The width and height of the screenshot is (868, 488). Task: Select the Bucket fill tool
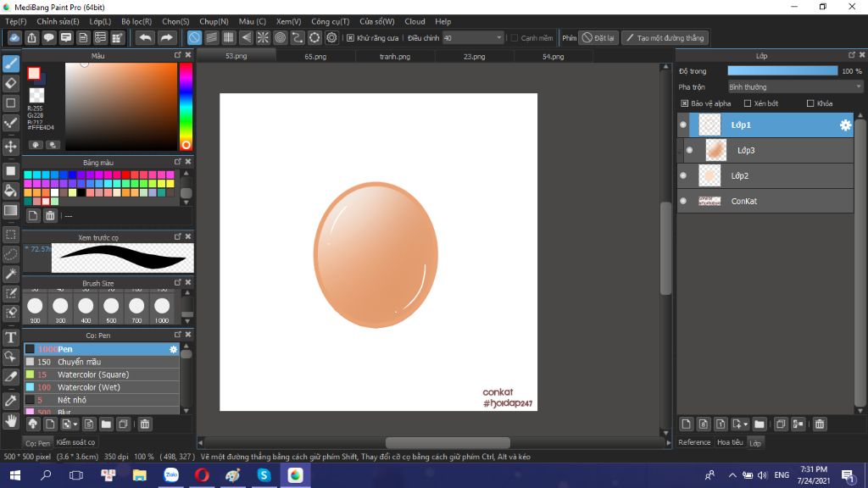(11, 191)
